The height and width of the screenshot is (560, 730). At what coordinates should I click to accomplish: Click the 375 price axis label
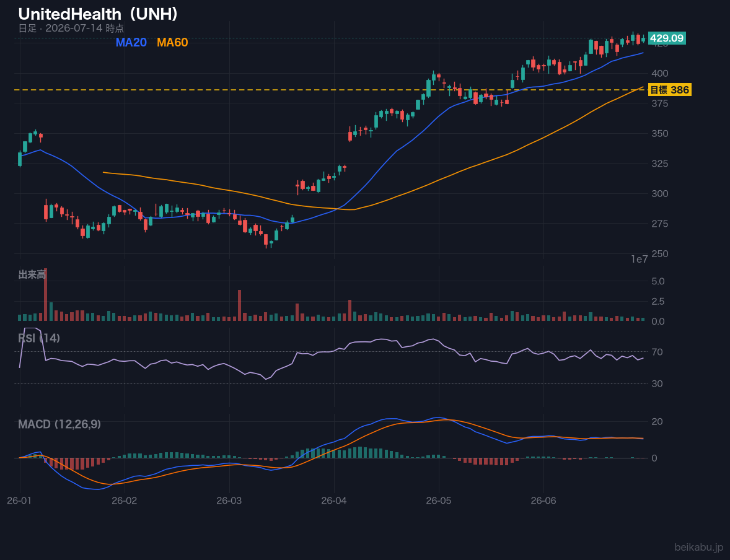click(660, 103)
